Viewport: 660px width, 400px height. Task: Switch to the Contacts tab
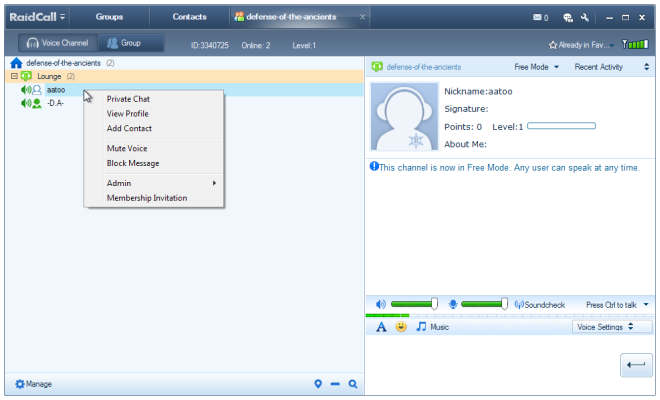[189, 17]
